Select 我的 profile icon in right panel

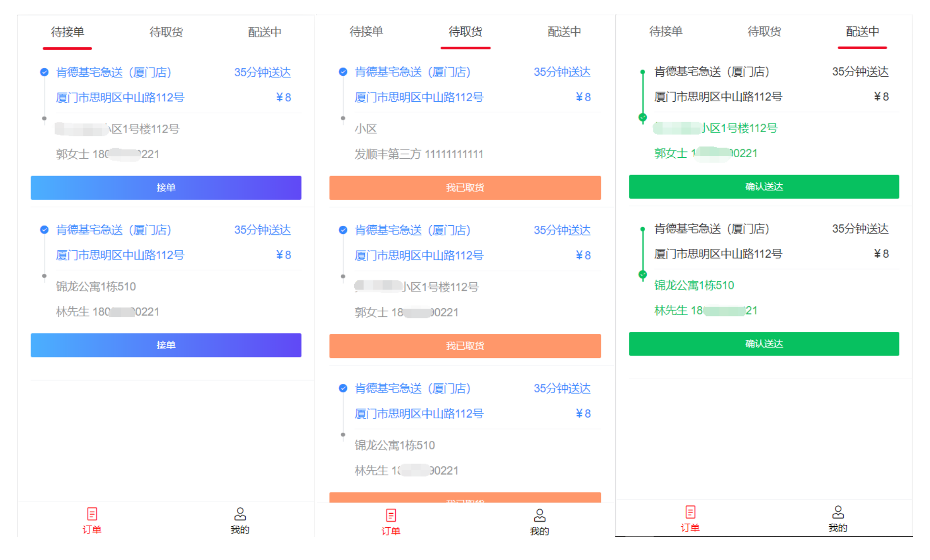click(x=838, y=512)
